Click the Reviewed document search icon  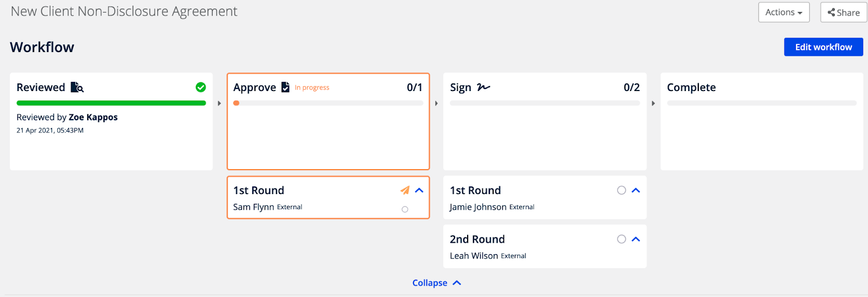78,87
